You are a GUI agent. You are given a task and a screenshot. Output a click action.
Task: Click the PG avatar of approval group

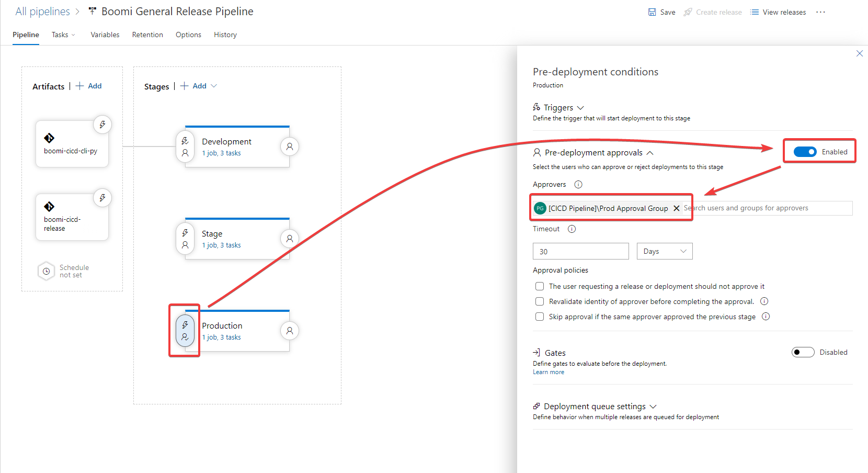tap(540, 208)
